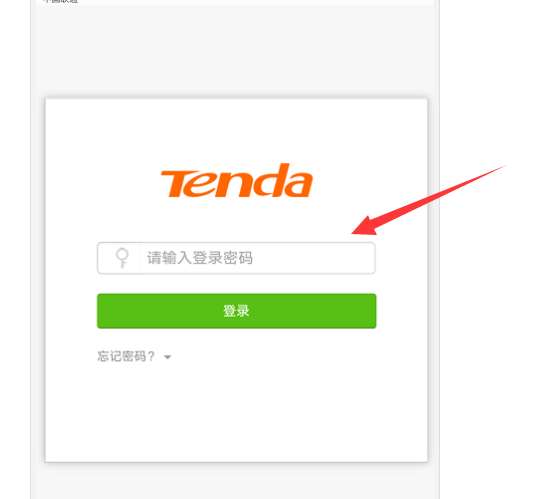Focus the 请输入登录密码 password field
Image resolution: width=550 pixels, height=499 pixels.
[236, 258]
